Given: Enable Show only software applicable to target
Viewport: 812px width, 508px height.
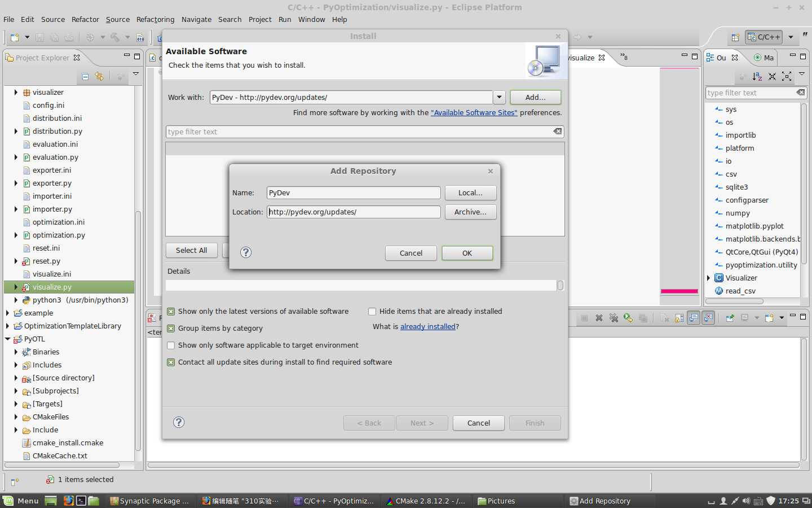Looking at the screenshot, I should [x=171, y=345].
